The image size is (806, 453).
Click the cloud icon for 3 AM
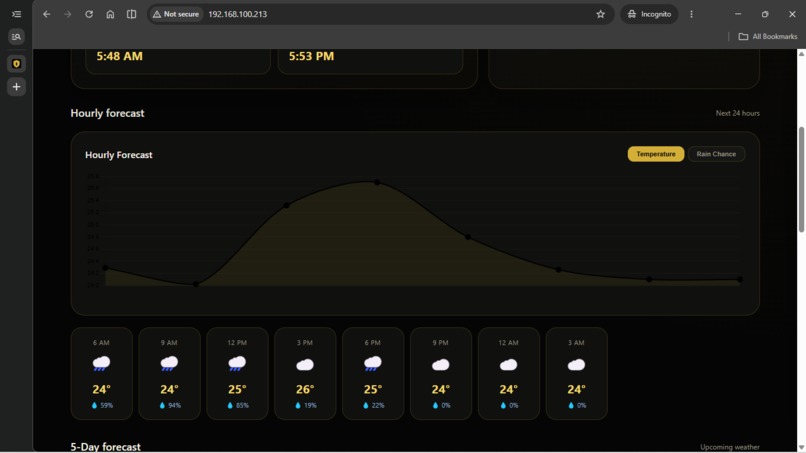[576, 365]
